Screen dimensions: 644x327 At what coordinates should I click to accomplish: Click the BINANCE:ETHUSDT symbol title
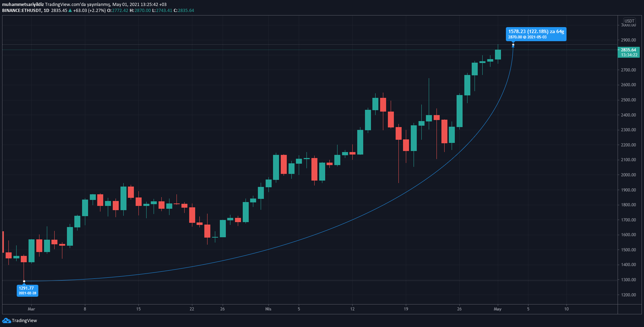[21, 11]
